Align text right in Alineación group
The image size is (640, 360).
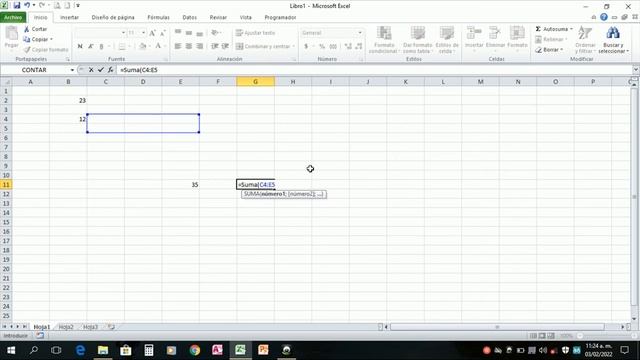pyautogui.click(x=199, y=46)
